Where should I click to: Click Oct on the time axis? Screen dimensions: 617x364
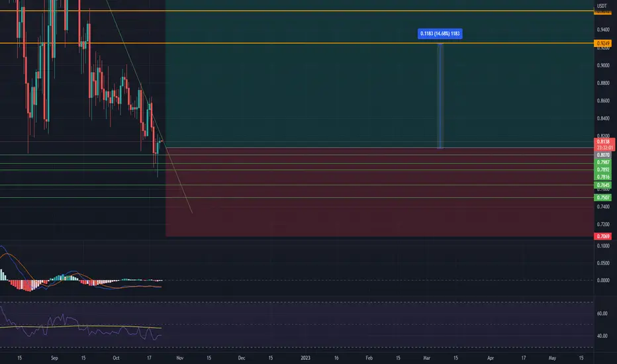pyautogui.click(x=116, y=357)
